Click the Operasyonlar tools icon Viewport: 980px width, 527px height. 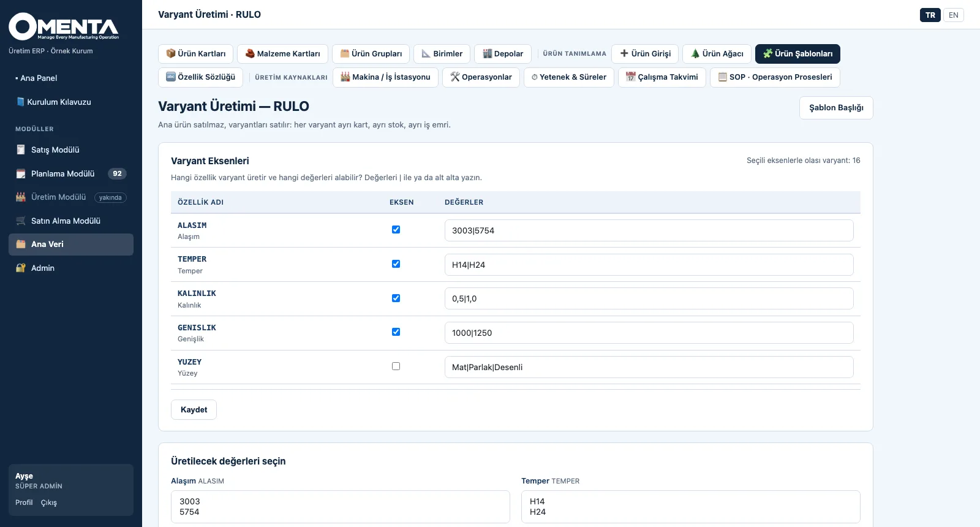(x=455, y=77)
